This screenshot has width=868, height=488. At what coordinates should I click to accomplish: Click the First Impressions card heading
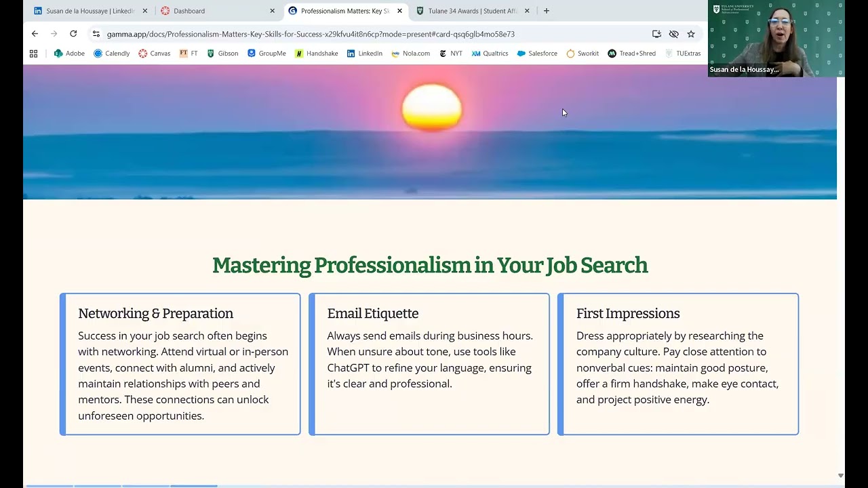628,313
